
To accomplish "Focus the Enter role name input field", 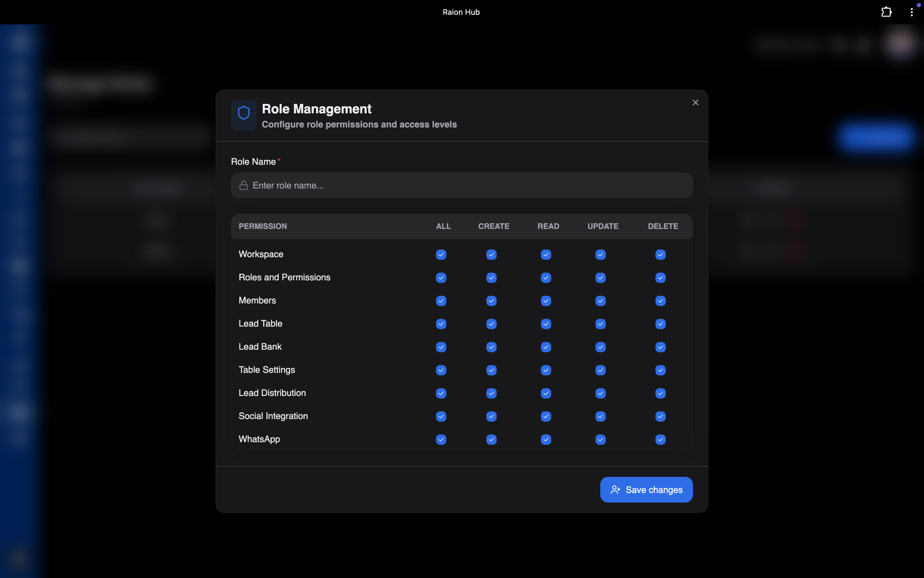I will click(462, 185).
